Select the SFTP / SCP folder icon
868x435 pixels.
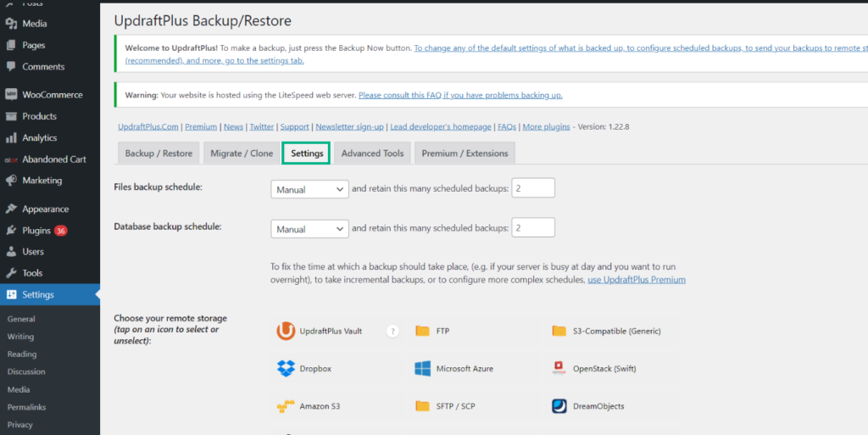(422, 406)
